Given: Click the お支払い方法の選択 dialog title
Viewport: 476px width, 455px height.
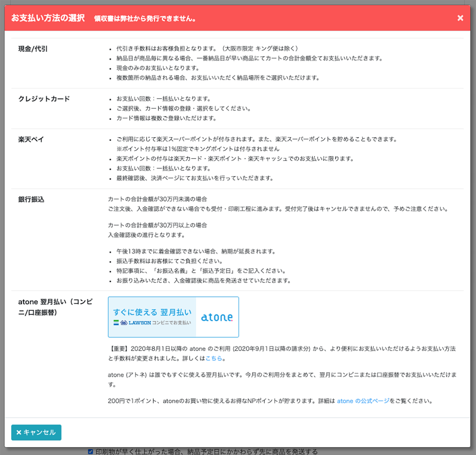Looking at the screenshot, I should click(x=48, y=18).
